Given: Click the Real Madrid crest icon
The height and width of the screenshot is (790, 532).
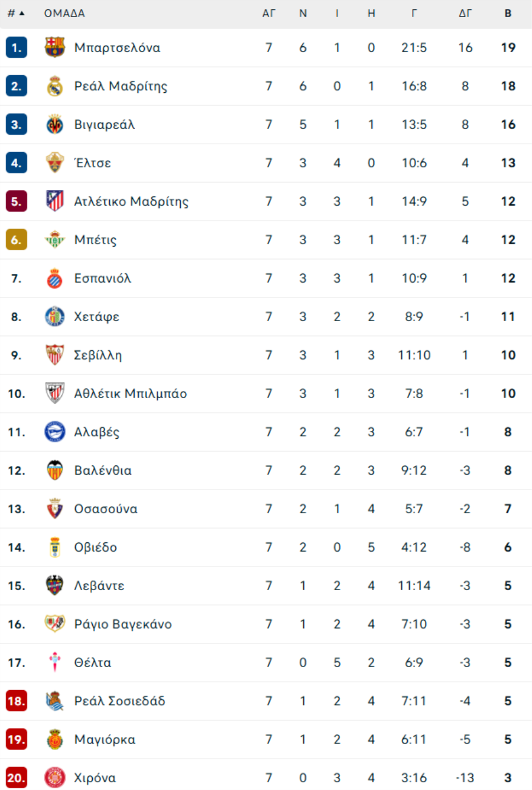Looking at the screenshot, I should [55, 86].
